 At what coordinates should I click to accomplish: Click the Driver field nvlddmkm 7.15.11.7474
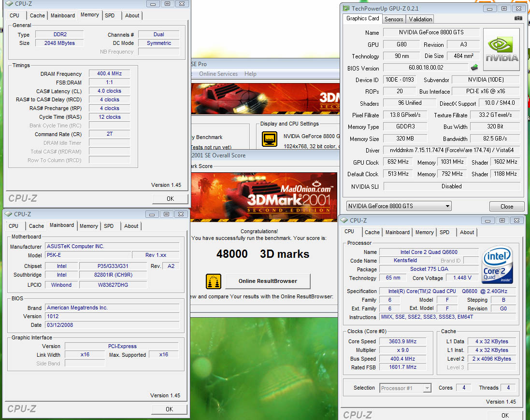[452, 150]
